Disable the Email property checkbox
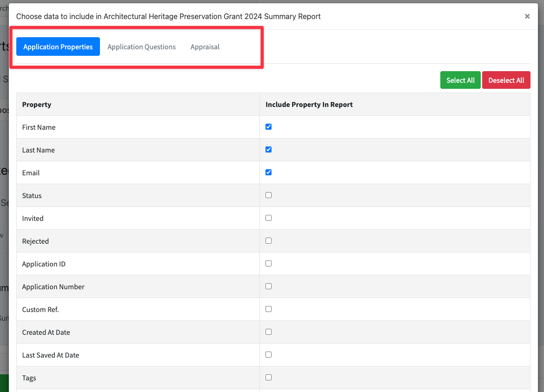Viewport: 544px width, 392px height. [x=268, y=173]
